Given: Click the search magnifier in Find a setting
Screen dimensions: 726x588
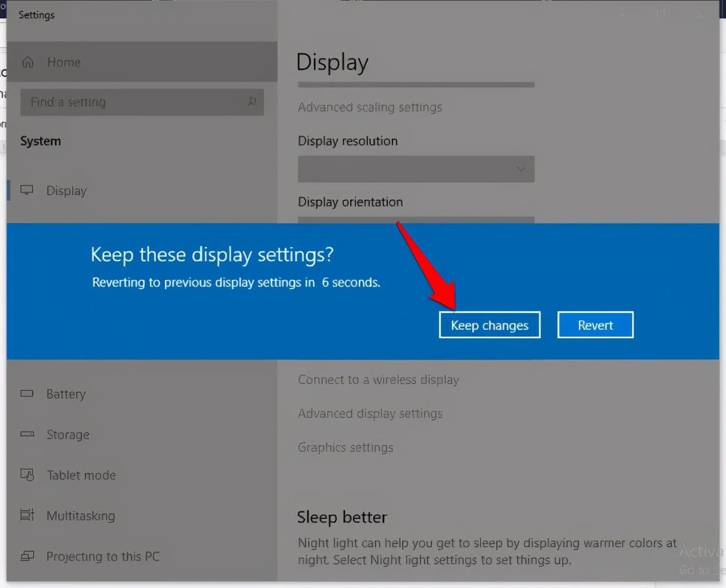Looking at the screenshot, I should point(252,102).
